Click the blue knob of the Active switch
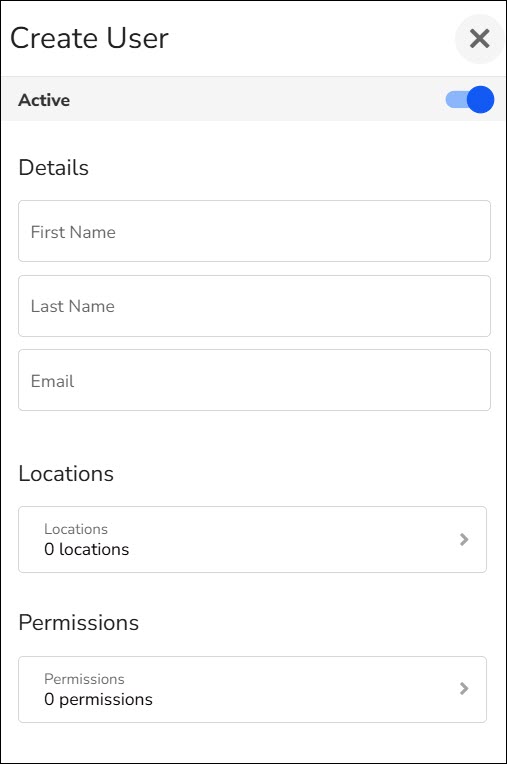This screenshot has height=764, width=507. coord(481,99)
